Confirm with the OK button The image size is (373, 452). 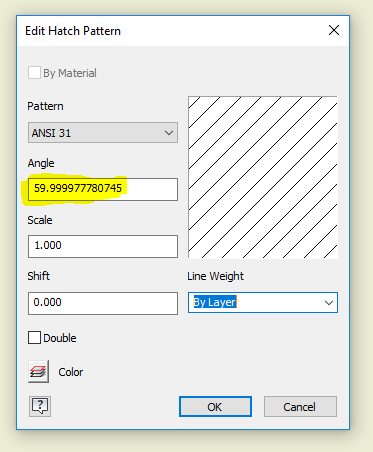click(x=215, y=407)
